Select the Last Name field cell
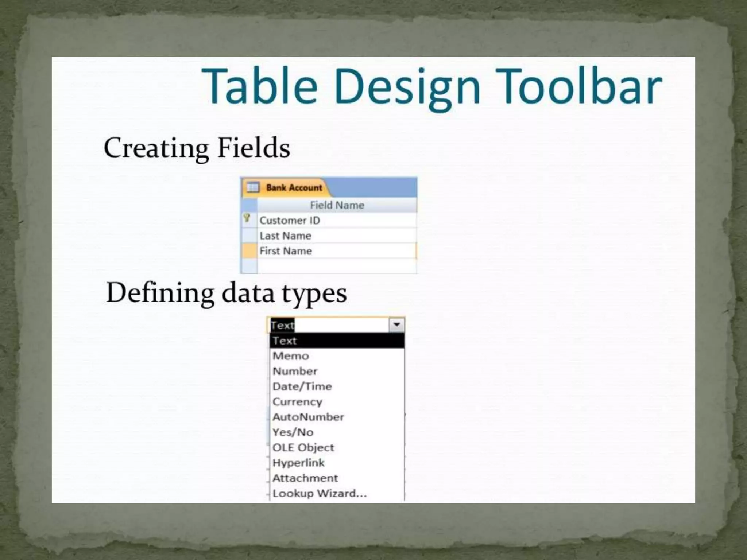 (x=336, y=236)
